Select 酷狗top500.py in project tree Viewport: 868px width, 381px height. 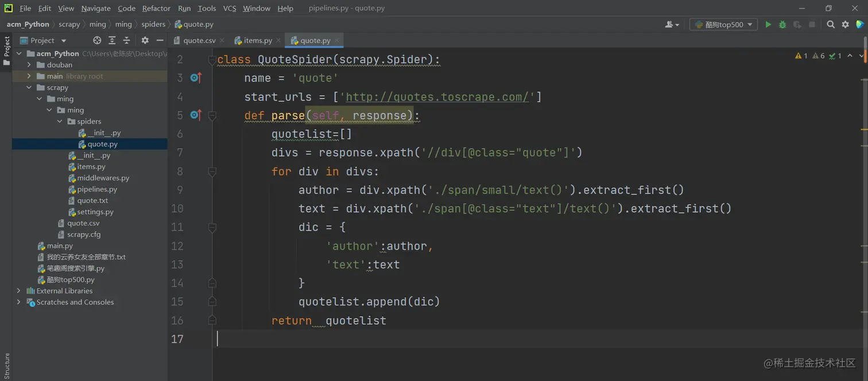pos(71,279)
